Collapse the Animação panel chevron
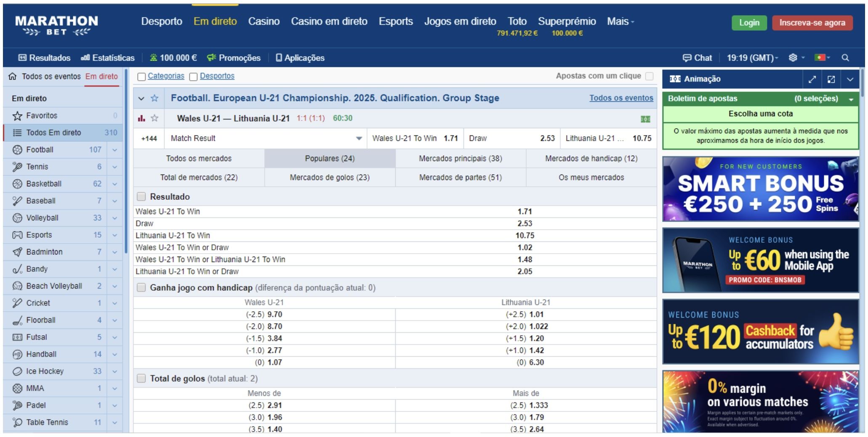Viewport: 868px width, 437px height. 850,79
